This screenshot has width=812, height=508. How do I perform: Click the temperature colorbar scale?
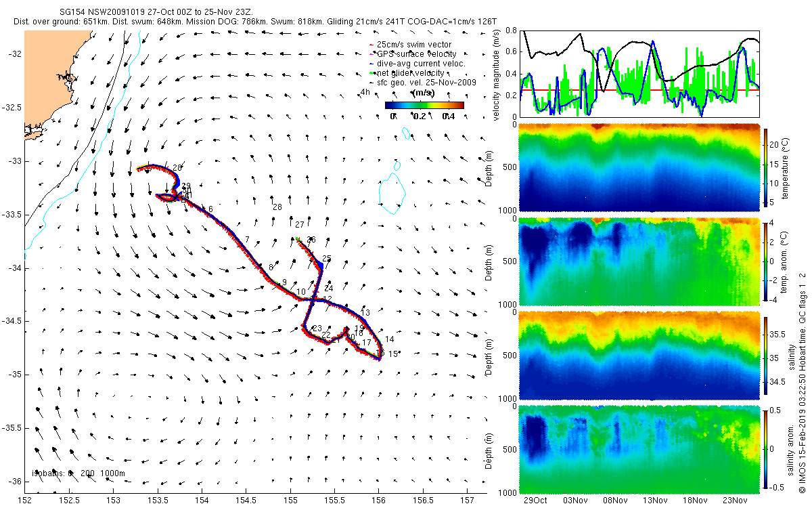pyautogui.click(x=766, y=169)
